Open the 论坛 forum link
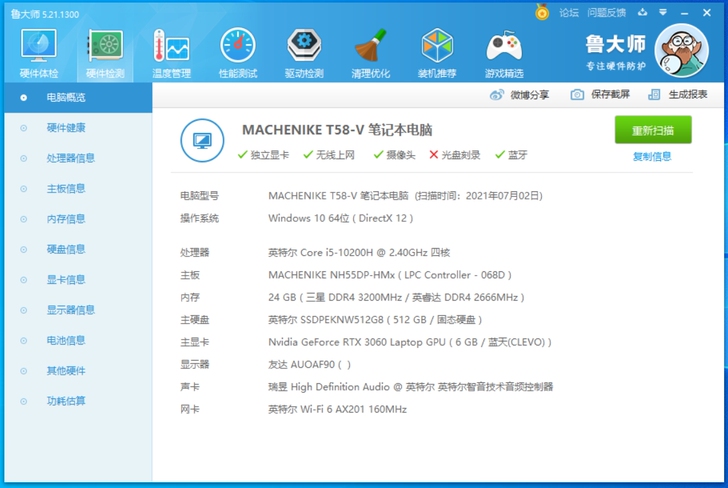 pyautogui.click(x=569, y=13)
